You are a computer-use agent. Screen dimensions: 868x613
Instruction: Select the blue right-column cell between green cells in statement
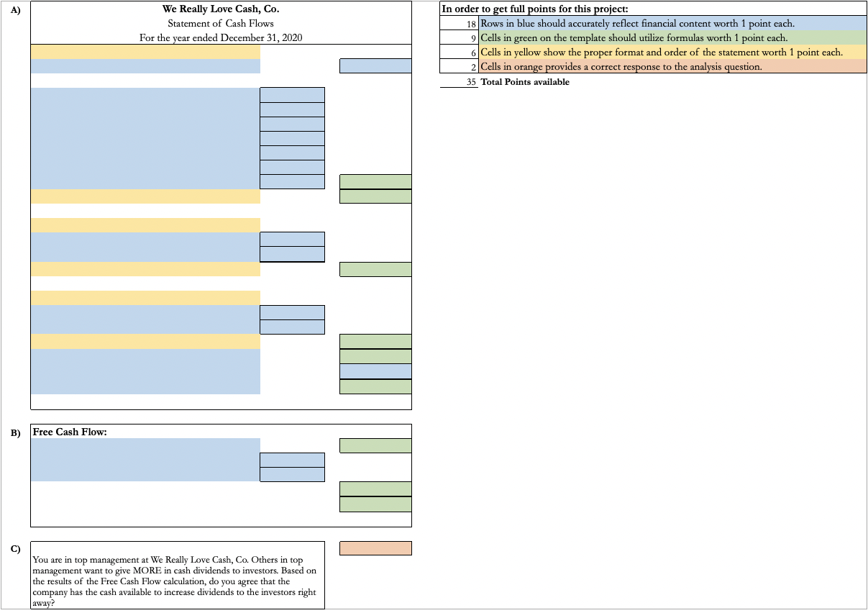(375, 371)
